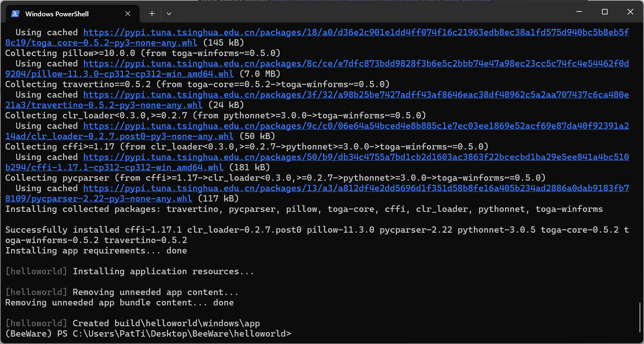Click 'Collecting pillow>=10.0.0' line

pyautogui.click(x=143, y=53)
